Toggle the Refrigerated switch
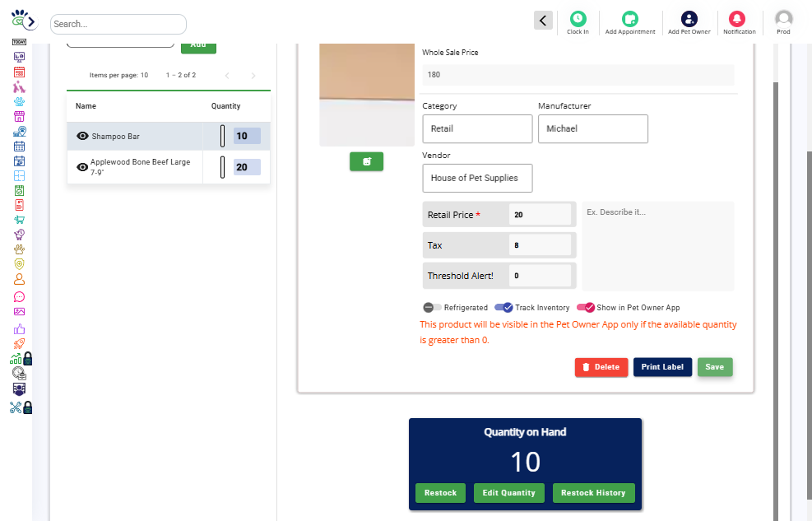This screenshot has width=812, height=521. pos(432,307)
